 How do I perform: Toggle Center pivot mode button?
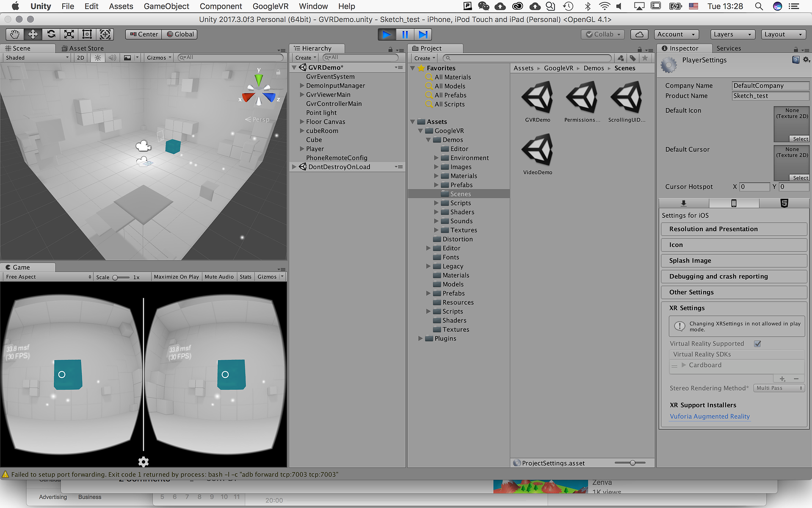pyautogui.click(x=144, y=34)
